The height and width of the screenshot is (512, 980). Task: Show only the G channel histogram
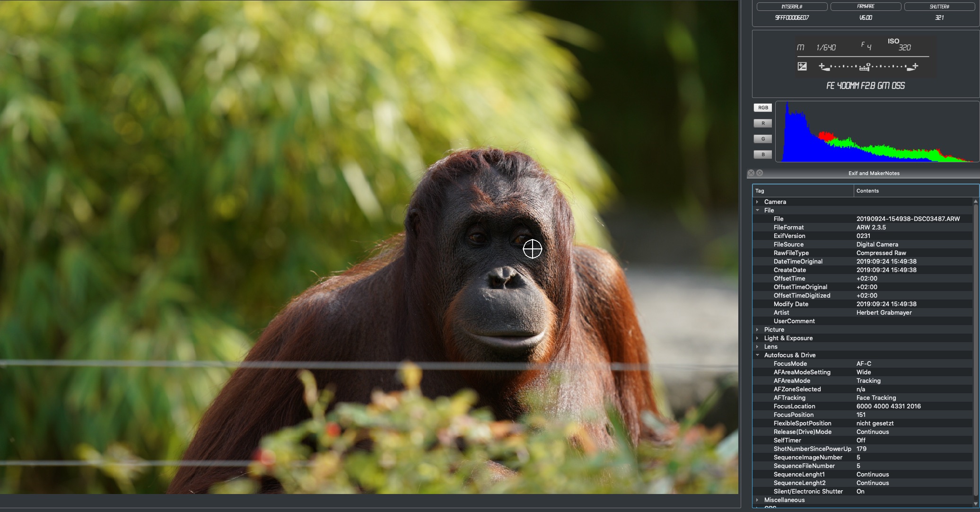(763, 139)
